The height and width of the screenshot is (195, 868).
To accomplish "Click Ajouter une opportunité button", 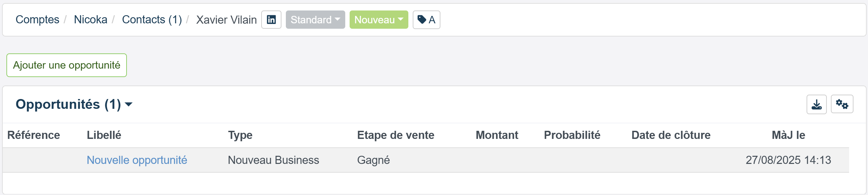I will (x=66, y=65).
